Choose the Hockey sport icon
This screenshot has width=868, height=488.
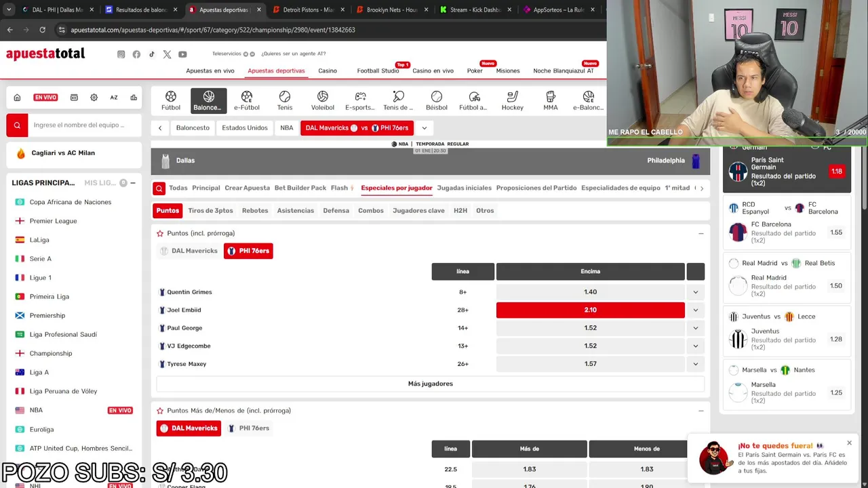[513, 100]
